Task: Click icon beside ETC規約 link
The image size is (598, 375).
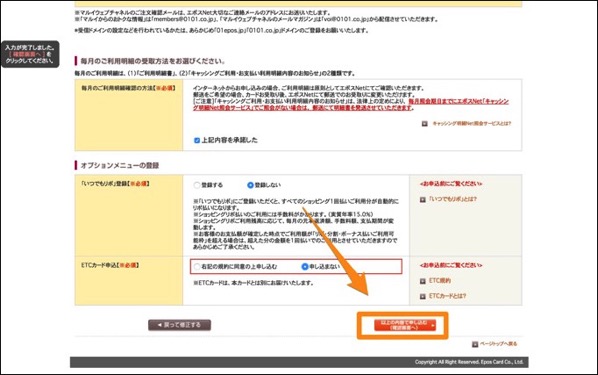Action: click(x=423, y=281)
